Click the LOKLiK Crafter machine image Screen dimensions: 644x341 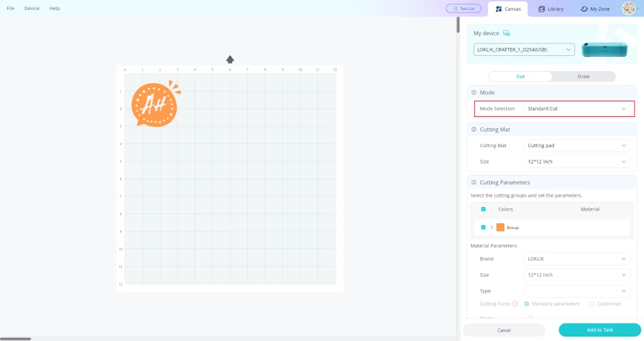(604, 49)
